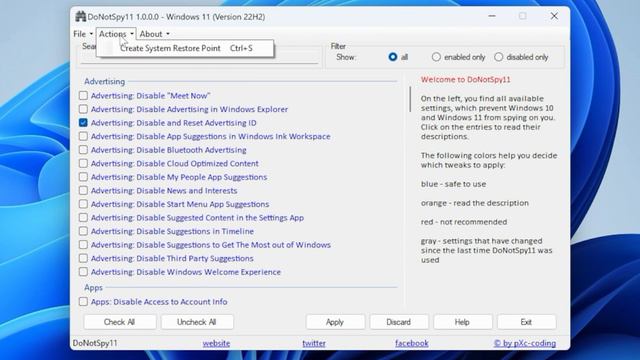The height and width of the screenshot is (360, 640).
Task: Open the website link in status bar
Action: click(216, 343)
